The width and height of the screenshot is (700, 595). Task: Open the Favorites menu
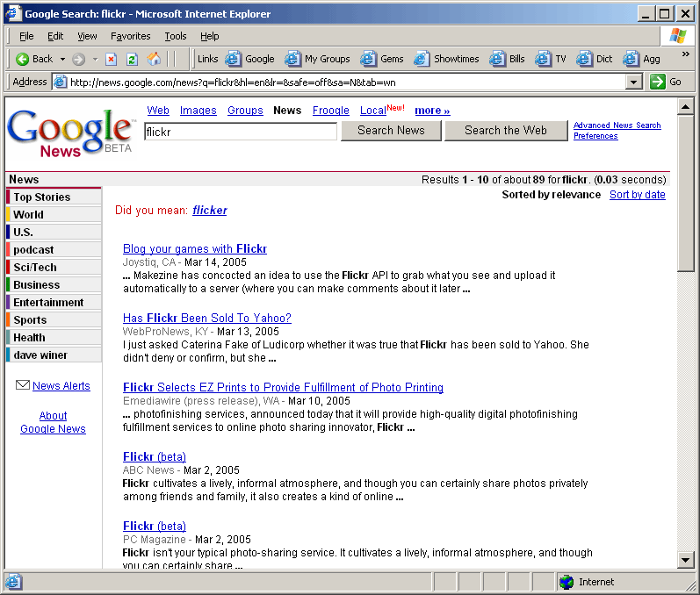(130, 36)
